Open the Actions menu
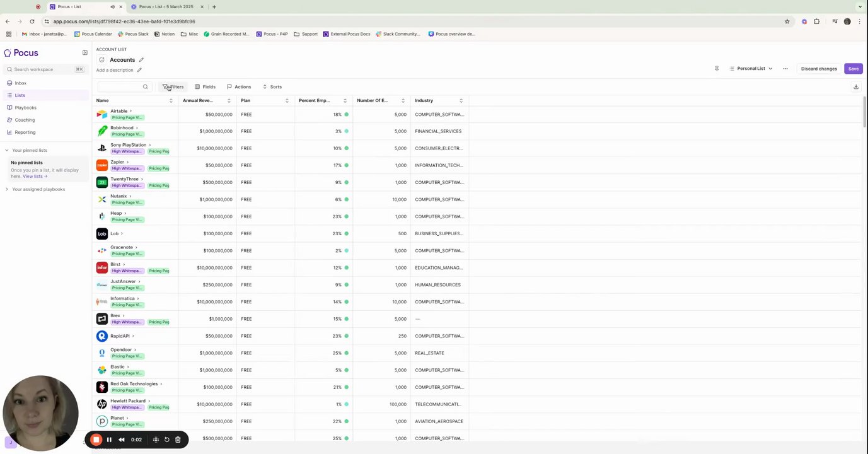The width and height of the screenshot is (868, 454). 239,87
